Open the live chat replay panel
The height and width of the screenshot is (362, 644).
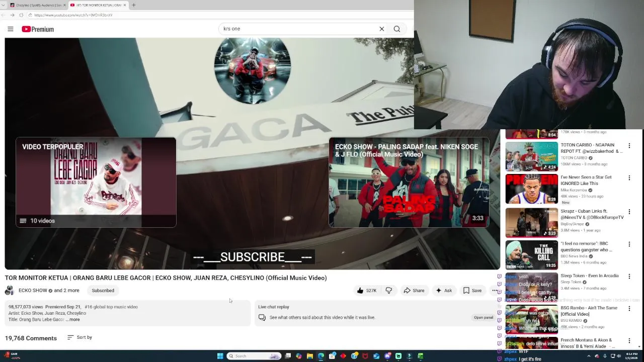(484, 317)
